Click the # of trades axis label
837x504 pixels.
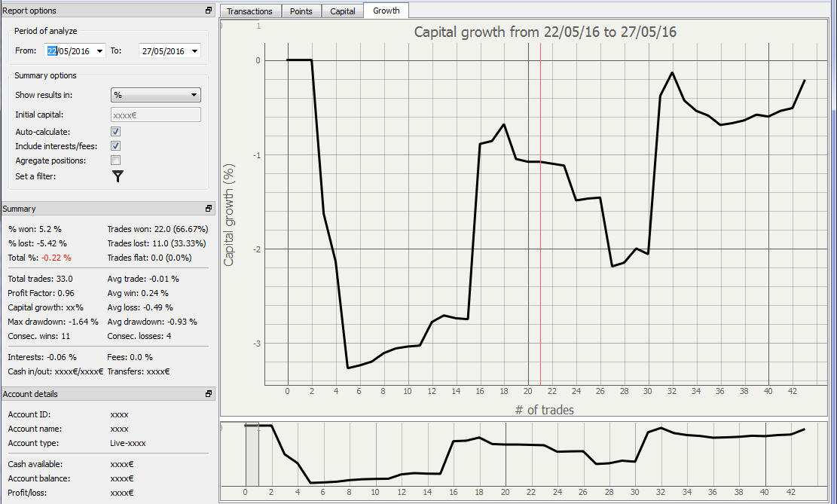pos(545,410)
